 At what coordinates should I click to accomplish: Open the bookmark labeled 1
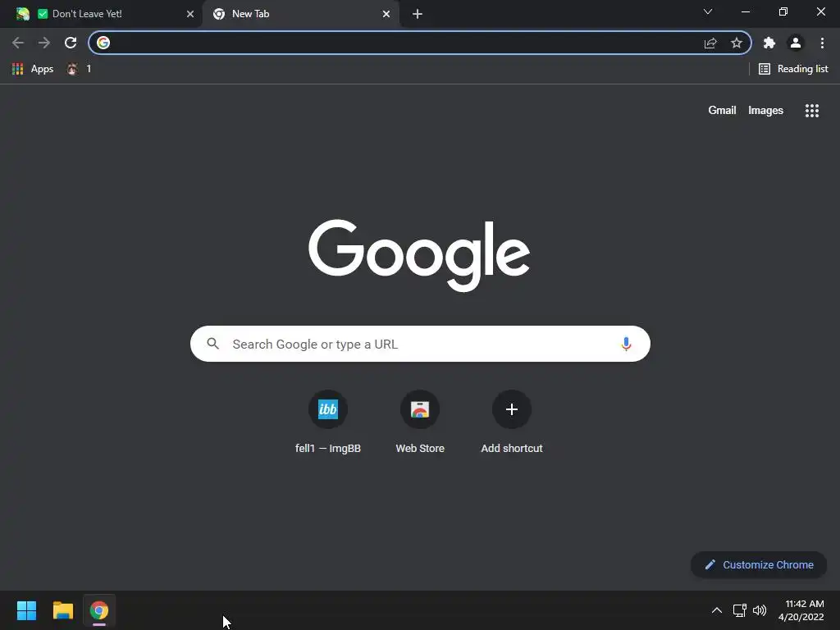point(79,69)
